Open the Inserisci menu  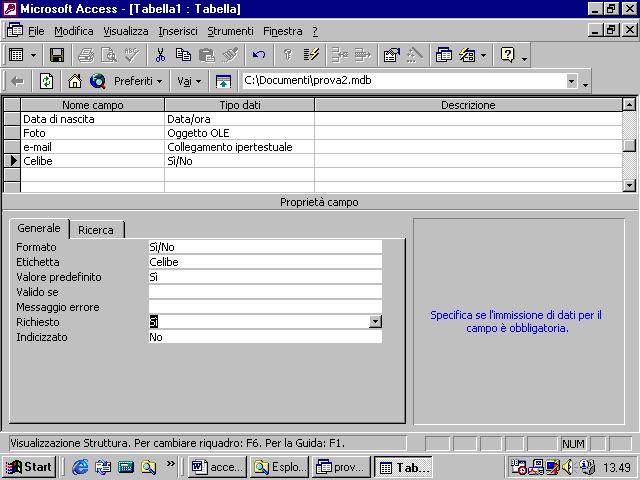(178, 31)
